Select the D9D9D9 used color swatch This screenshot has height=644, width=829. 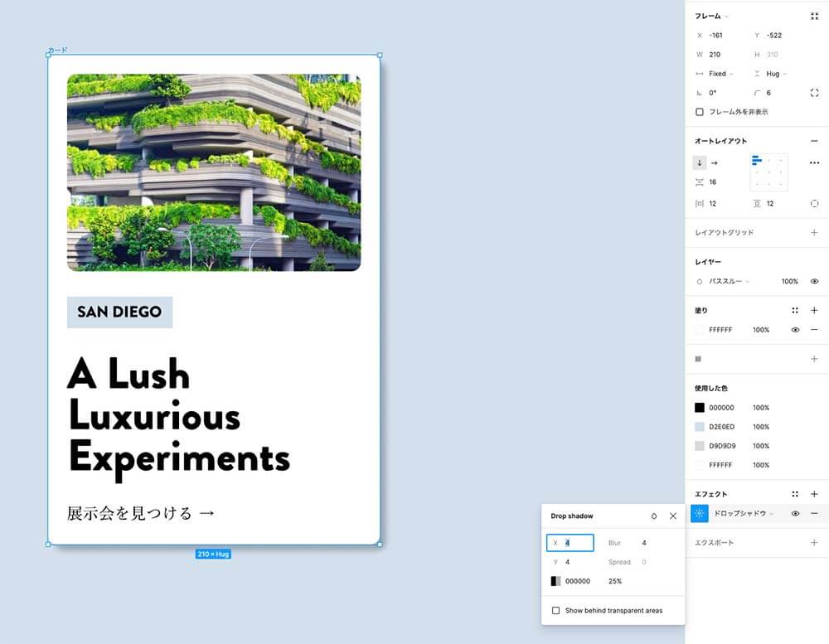[700, 446]
